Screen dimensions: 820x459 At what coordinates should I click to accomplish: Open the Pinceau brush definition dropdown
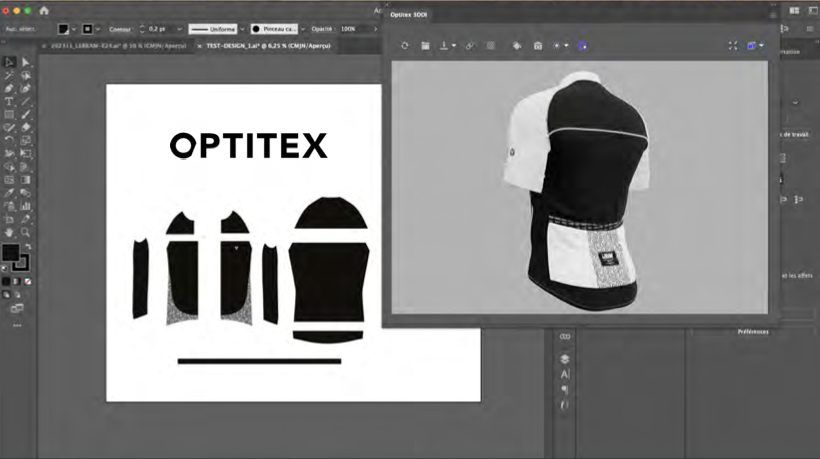302,29
